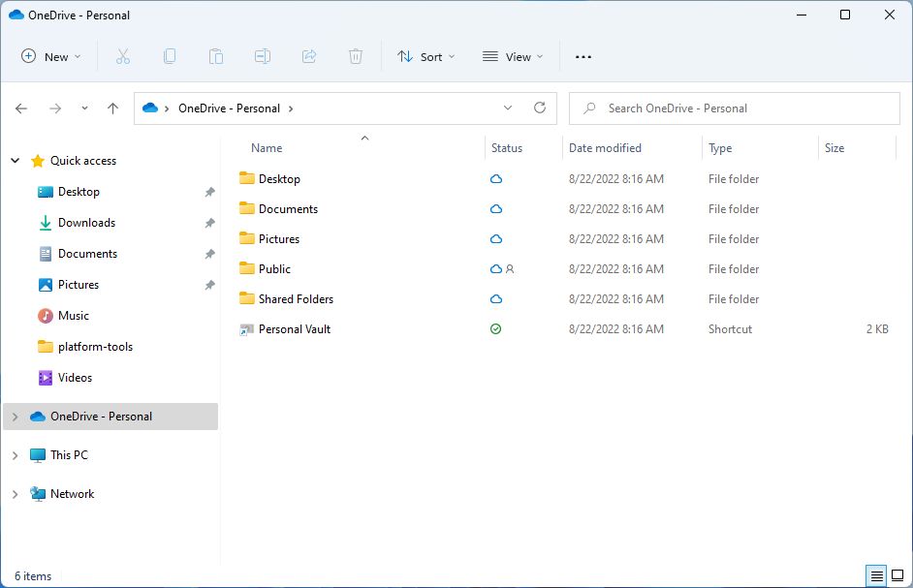This screenshot has width=913, height=588.
Task: Click green synced checkmark for Personal Vault
Action: click(495, 329)
